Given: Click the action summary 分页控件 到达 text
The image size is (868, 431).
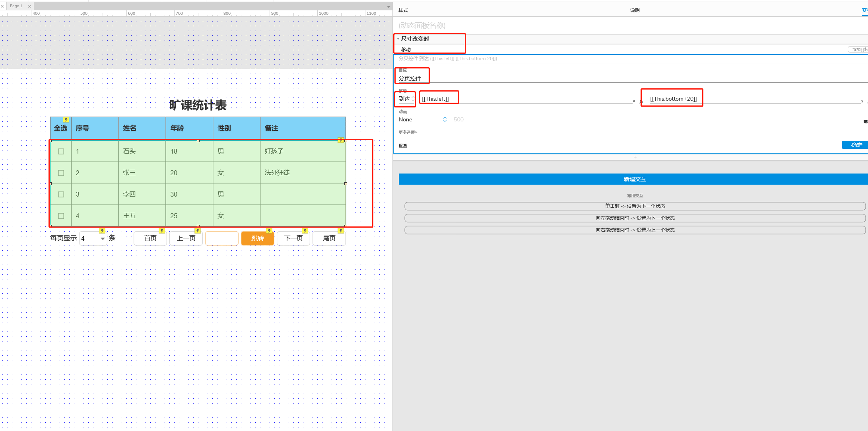Looking at the screenshot, I should [x=448, y=59].
